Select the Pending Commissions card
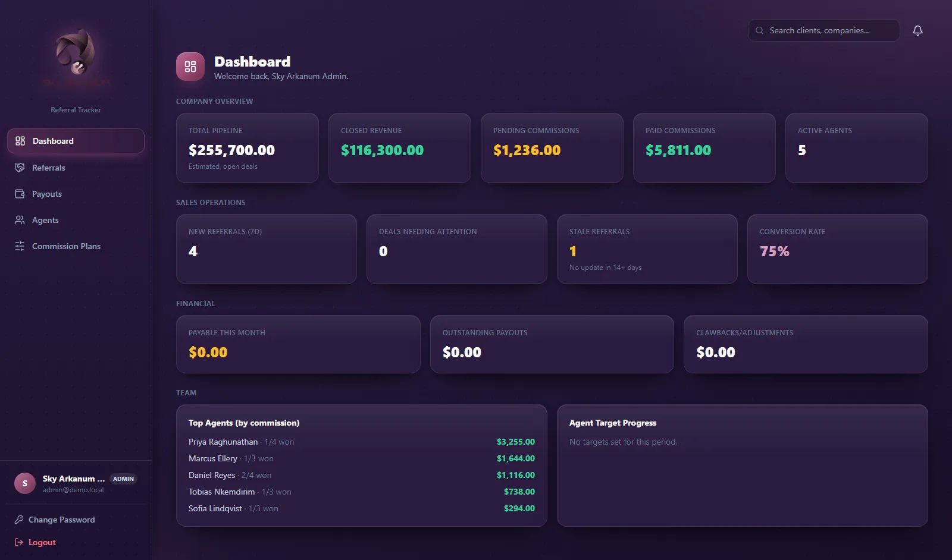The height and width of the screenshot is (560, 952). tap(552, 148)
